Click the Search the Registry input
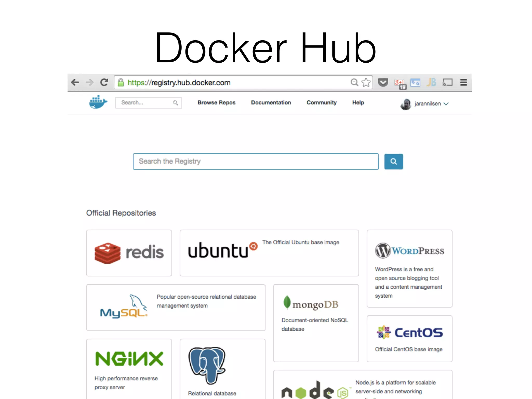 (256, 162)
